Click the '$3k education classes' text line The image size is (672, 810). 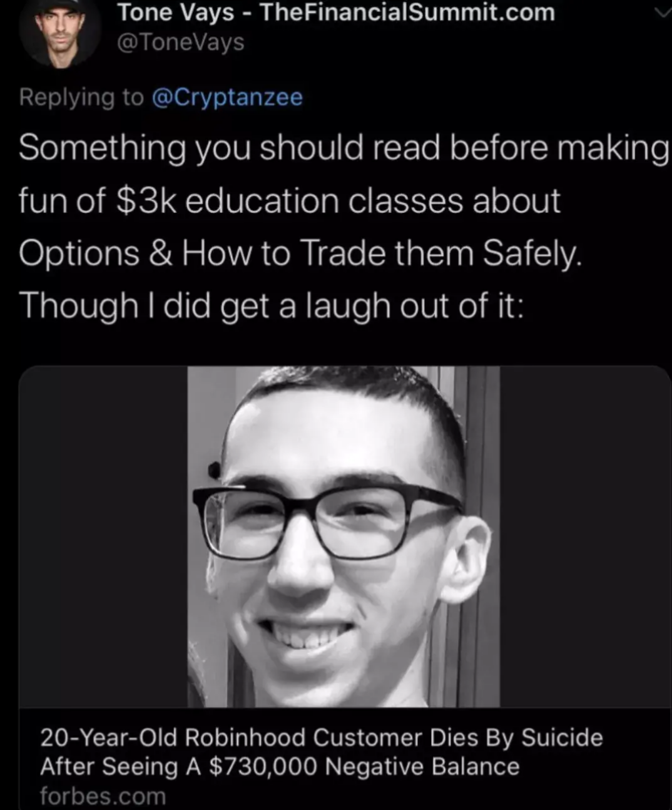[289, 201]
